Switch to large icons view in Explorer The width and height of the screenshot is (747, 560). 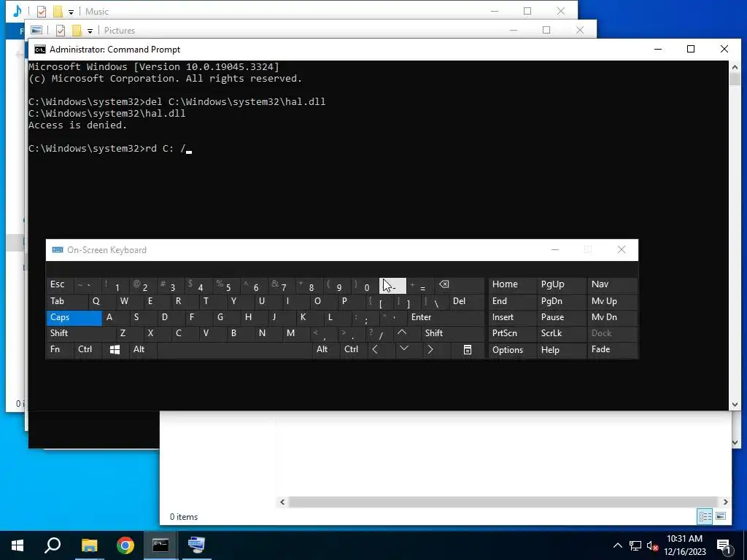[x=721, y=516]
